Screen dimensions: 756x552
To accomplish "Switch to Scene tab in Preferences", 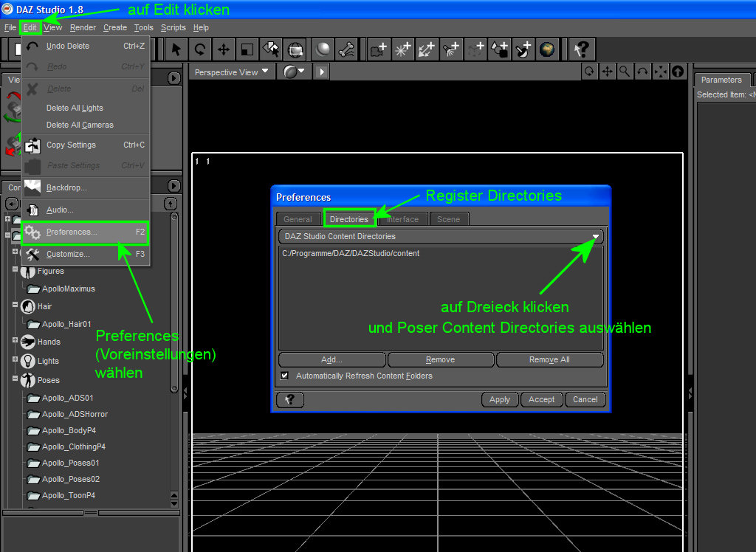I will pos(448,219).
